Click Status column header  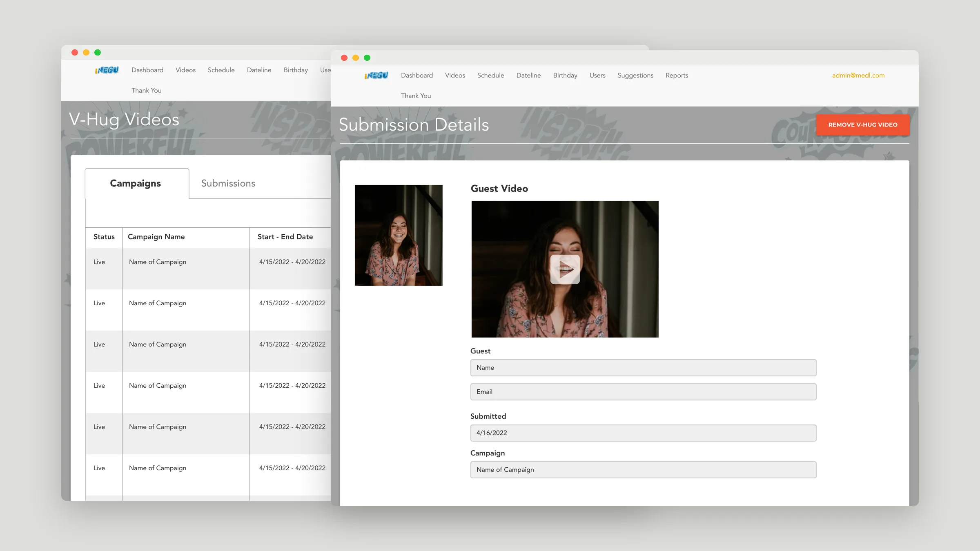point(104,237)
